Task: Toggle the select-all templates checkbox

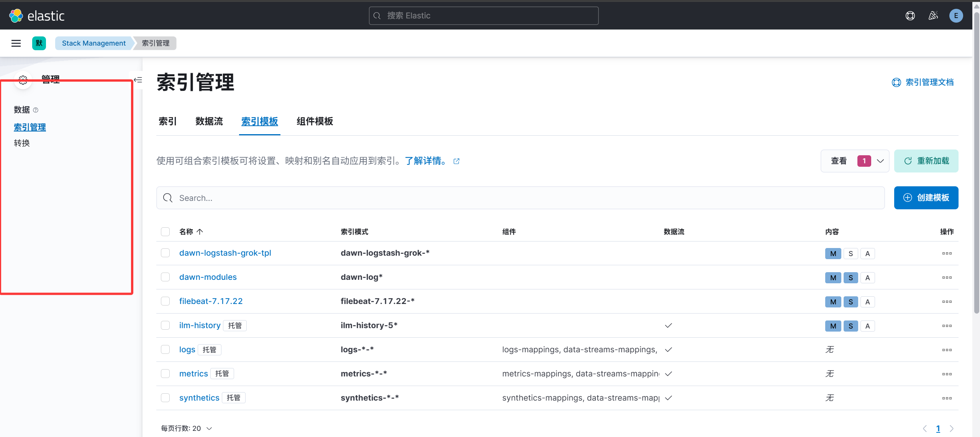Action: point(165,232)
